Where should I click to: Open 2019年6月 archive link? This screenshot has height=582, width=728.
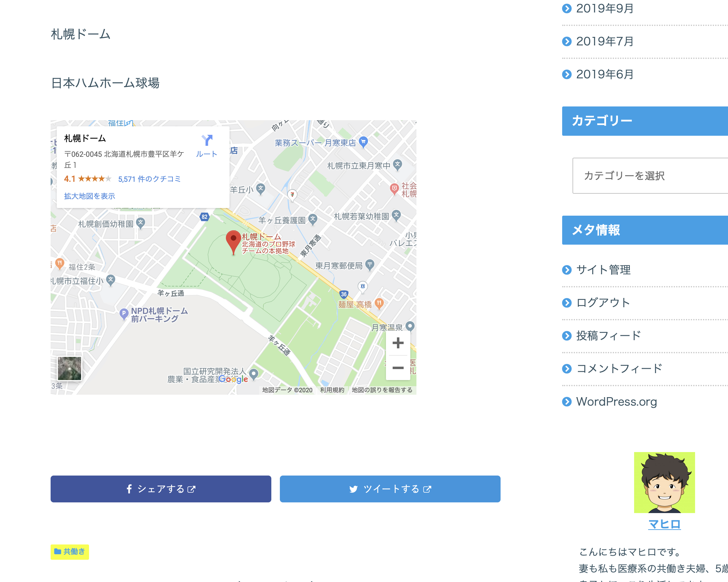[x=605, y=74]
